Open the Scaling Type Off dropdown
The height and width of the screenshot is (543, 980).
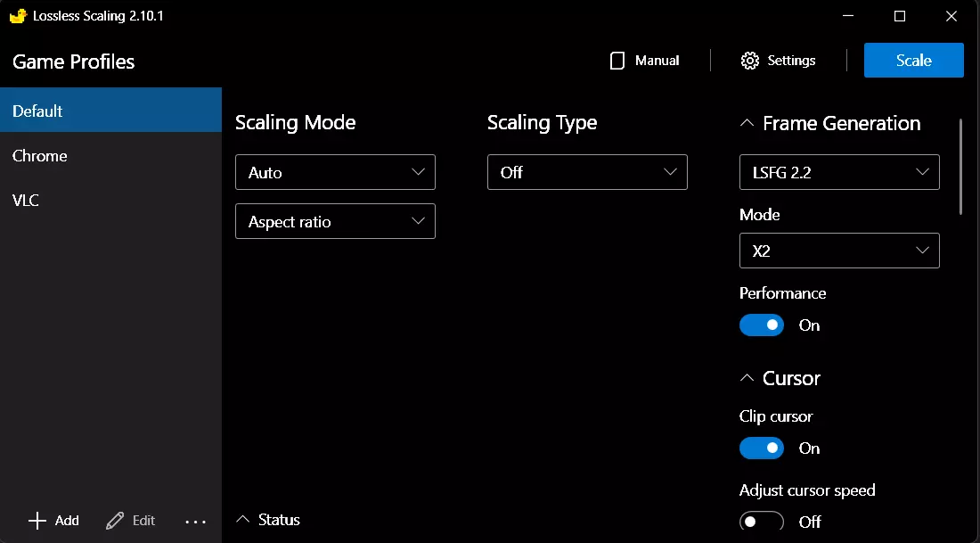tap(587, 172)
